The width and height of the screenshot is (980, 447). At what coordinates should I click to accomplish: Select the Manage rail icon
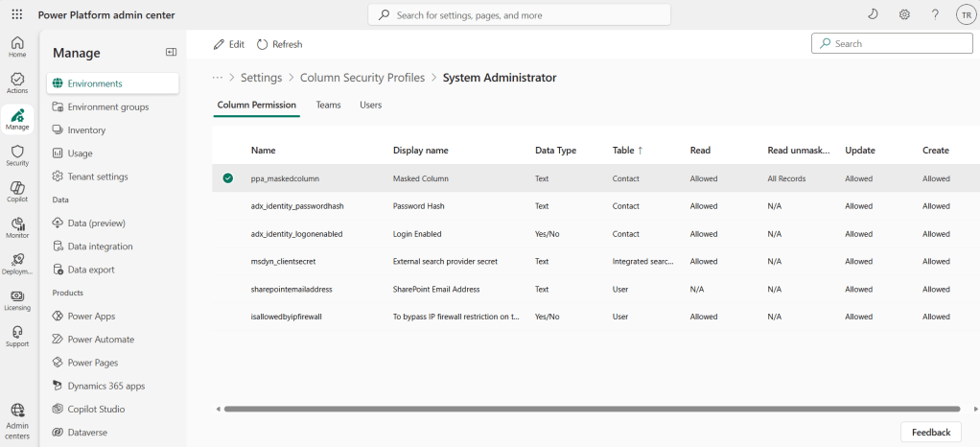point(17,119)
